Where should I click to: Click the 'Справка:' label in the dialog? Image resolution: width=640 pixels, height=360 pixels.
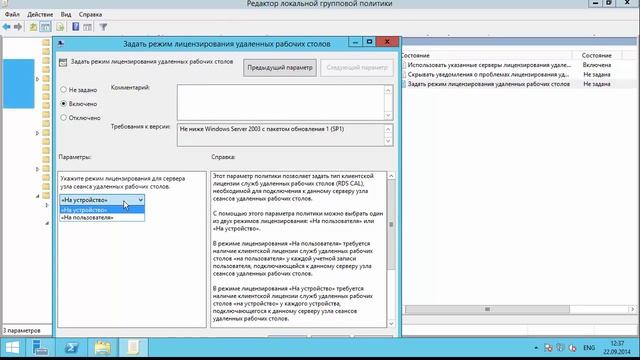[x=223, y=157]
